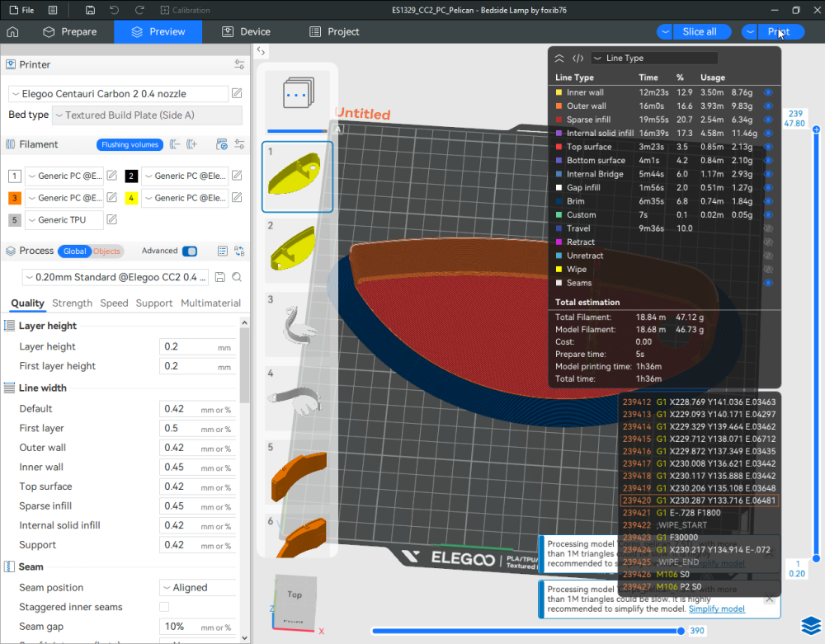The image size is (825, 644).
Task: Open the Strength settings tab
Action: (72, 303)
